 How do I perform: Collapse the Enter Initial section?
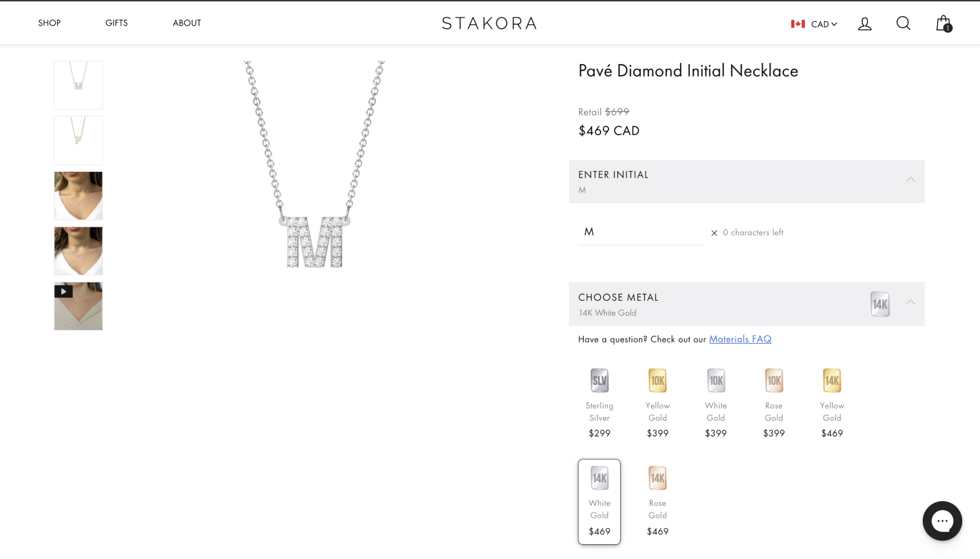pos(910,180)
